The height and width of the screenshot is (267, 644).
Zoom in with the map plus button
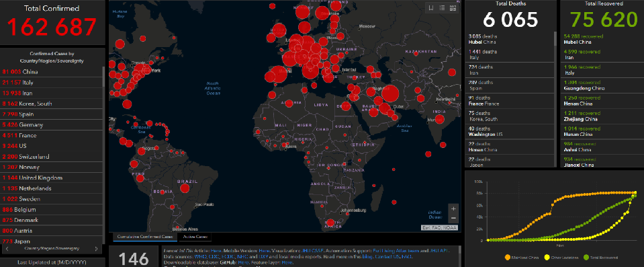tap(453, 208)
